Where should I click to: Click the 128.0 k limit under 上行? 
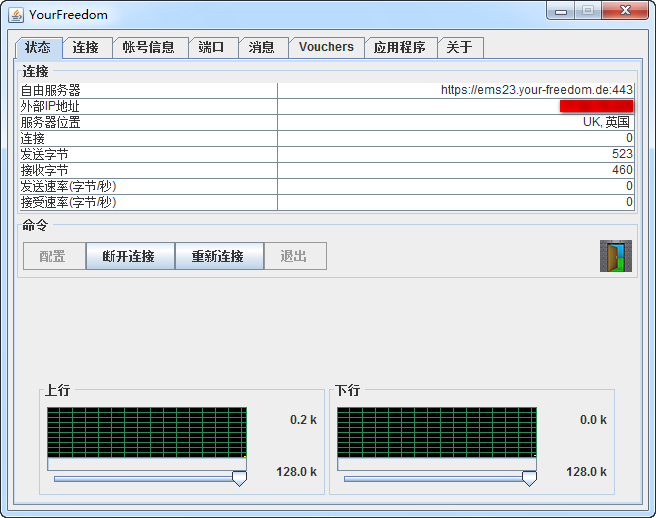[x=296, y=472]
